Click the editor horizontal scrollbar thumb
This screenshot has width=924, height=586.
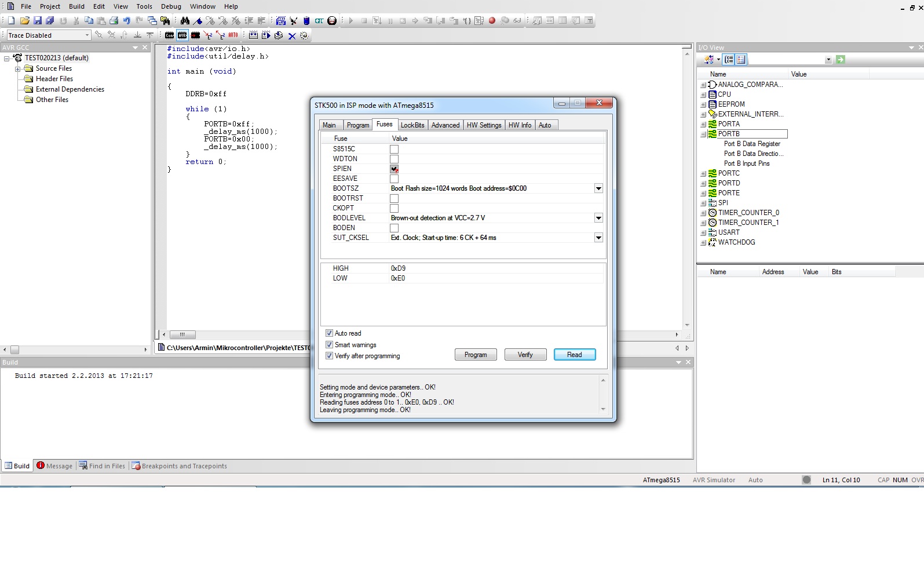coord(182,334)
